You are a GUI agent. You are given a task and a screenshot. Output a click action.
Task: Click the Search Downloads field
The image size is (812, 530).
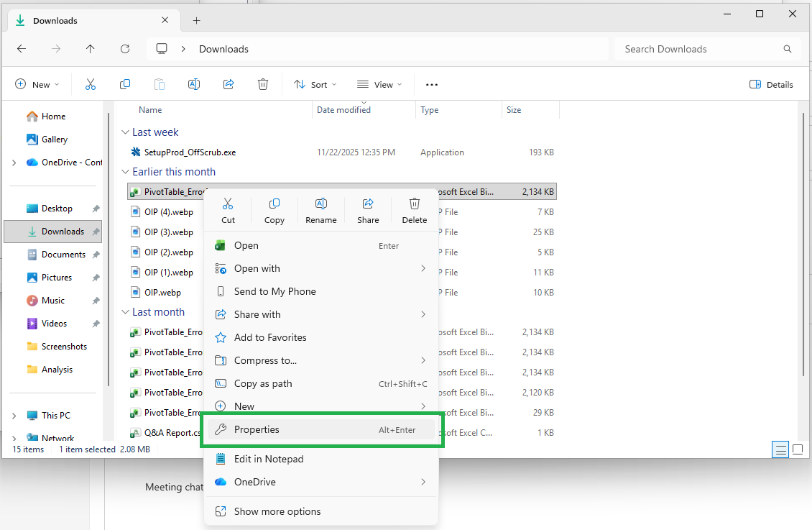coord(706,49)
